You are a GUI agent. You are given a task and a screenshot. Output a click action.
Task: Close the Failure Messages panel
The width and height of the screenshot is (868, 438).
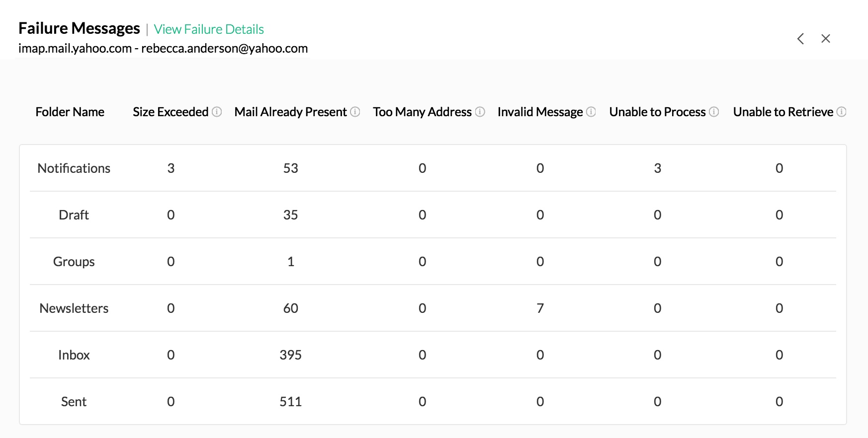(826, 39)
